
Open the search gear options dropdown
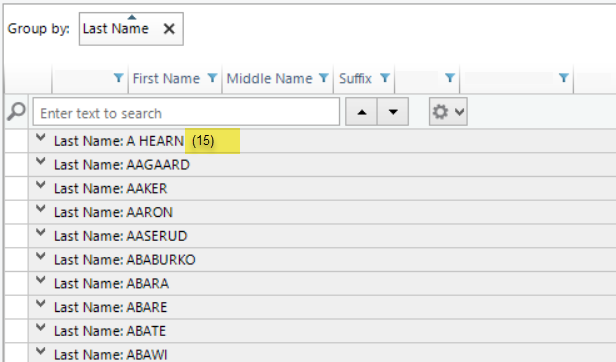[x=448, y=112]
